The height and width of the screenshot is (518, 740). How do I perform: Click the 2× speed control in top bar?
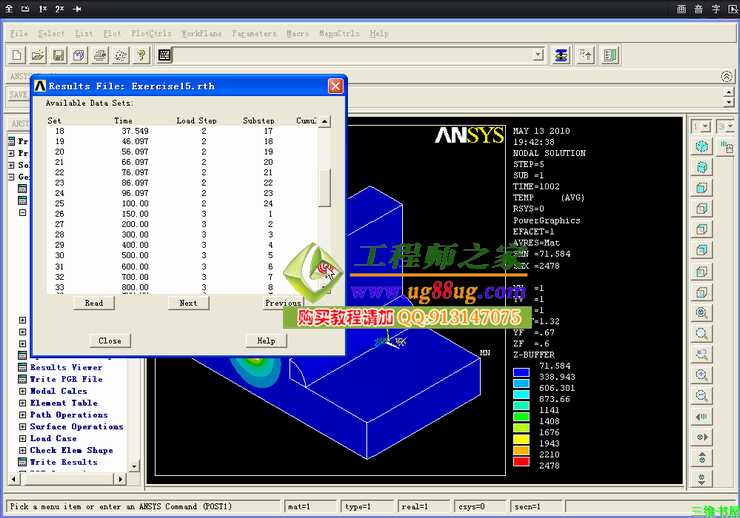coord(59,8)
